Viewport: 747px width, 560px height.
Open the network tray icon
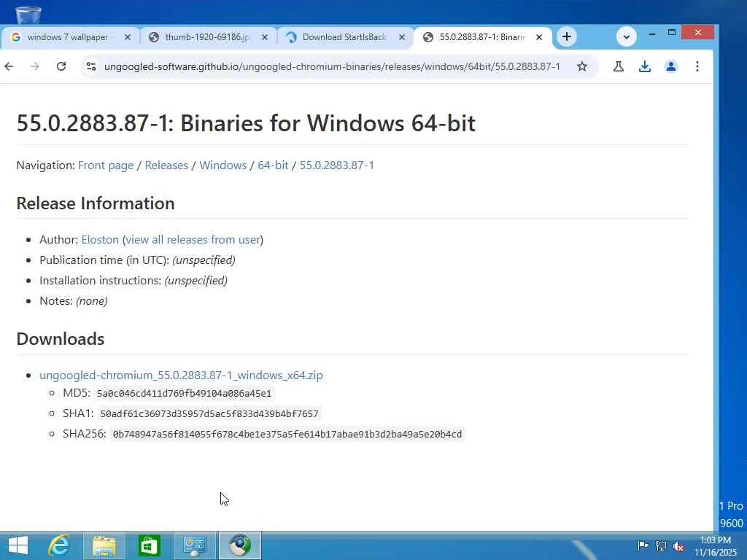pyautogui.click(x=661, y=546)
